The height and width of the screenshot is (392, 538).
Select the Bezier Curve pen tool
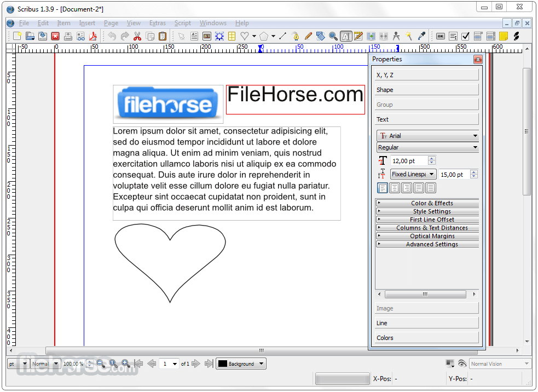pyautogui.click(x=296, y=36)
